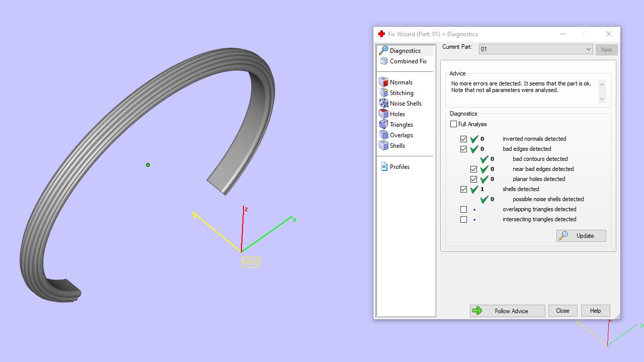Viewport: 644px width, 362px height.
Task: Click the Follow Advice button
Action: [507, 311]
